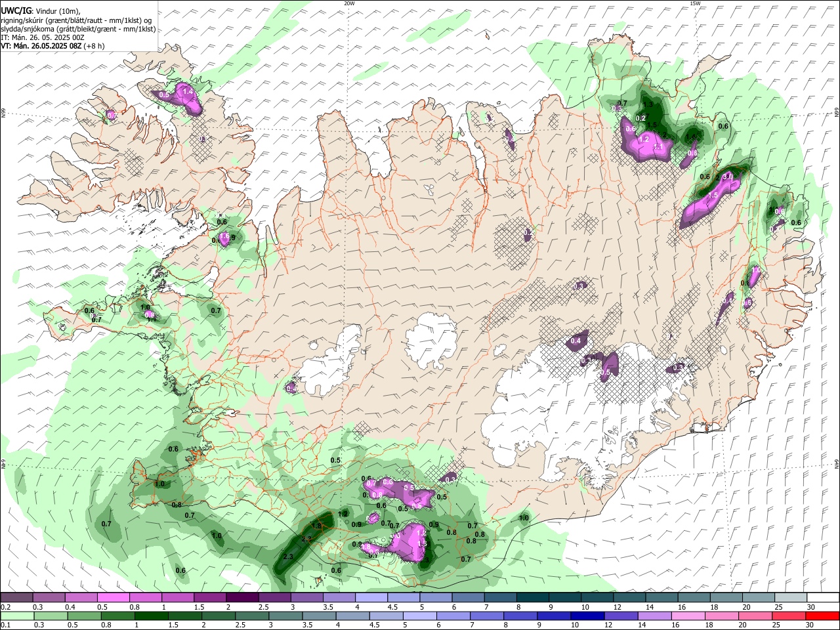Click the '1.8' precipitation value on the map
Screen dimensions: 840x630
click(x=316, y=526)
